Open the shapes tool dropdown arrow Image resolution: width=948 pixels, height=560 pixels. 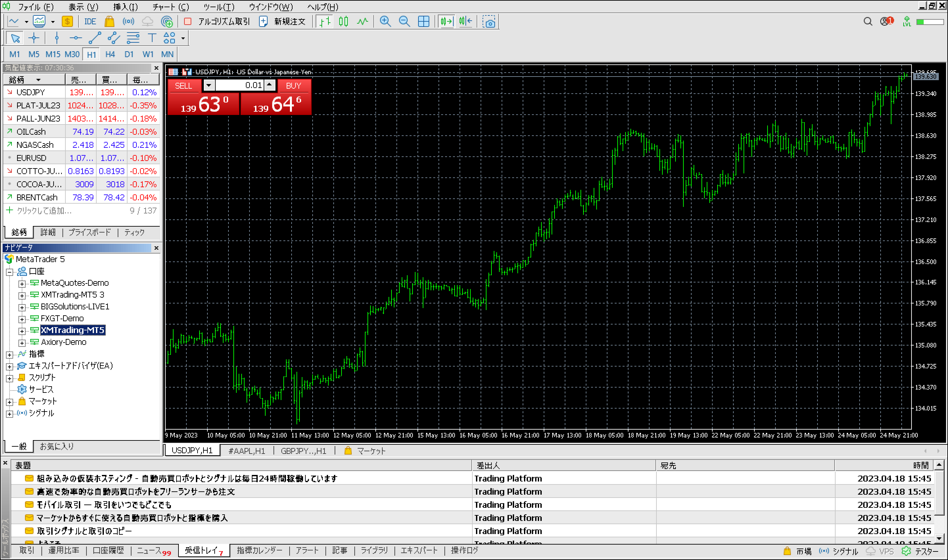(x=183, y=38)
